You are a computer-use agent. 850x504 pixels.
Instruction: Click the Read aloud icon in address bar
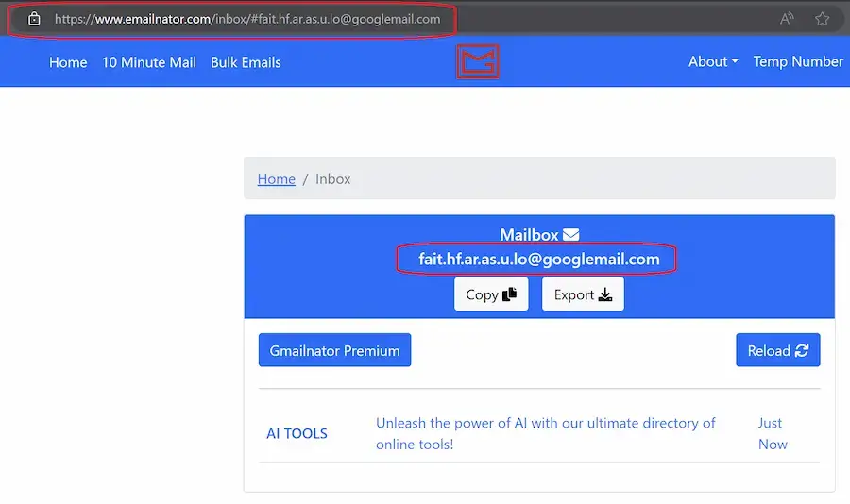[x=787, y=19]
